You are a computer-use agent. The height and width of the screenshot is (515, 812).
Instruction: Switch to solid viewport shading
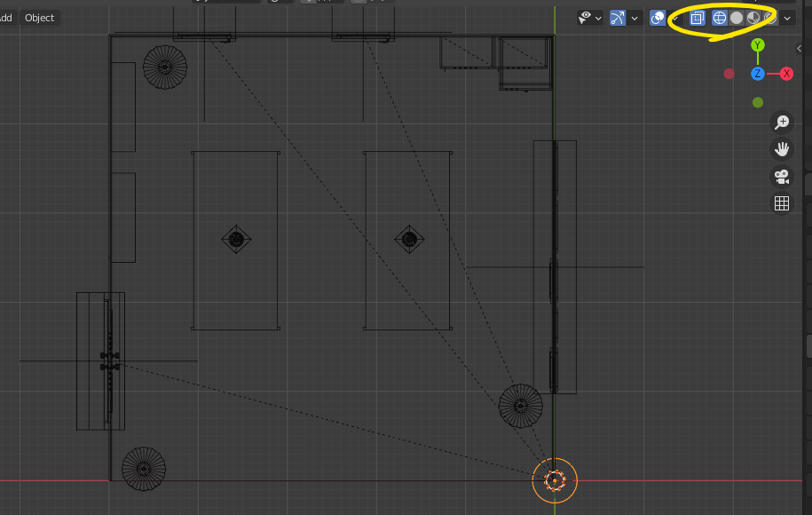point(737,18)
